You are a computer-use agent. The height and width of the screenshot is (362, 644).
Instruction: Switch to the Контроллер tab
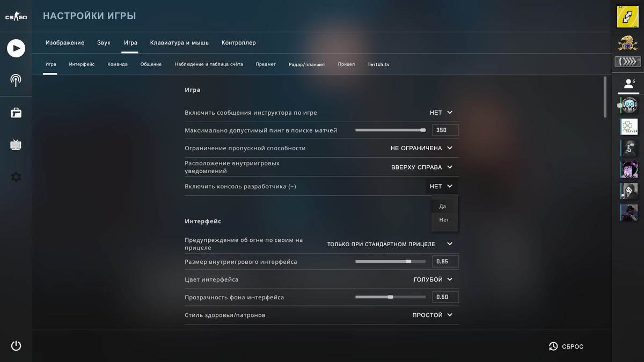coord(239,43)
